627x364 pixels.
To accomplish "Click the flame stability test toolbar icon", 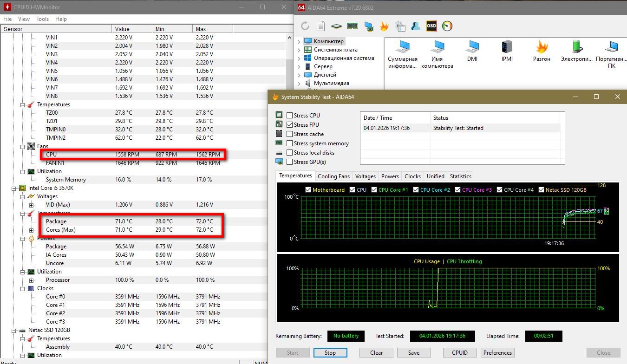I will coord(384,26).
